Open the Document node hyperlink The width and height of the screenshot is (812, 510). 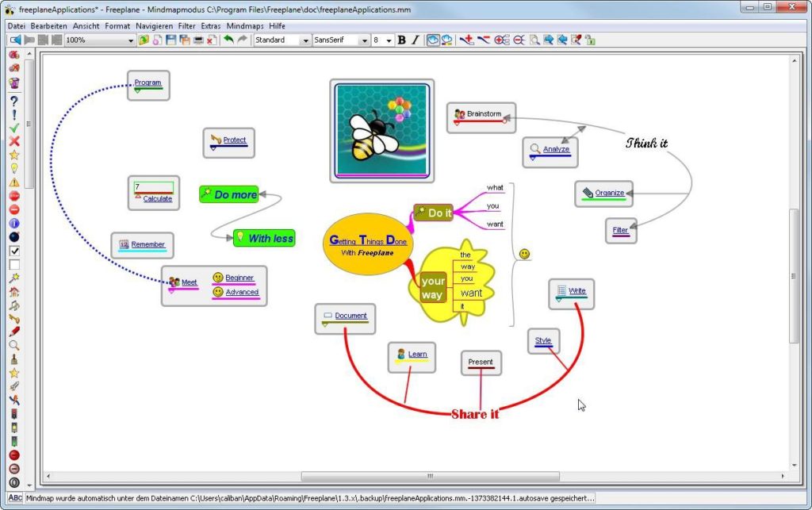click(350, 316)
